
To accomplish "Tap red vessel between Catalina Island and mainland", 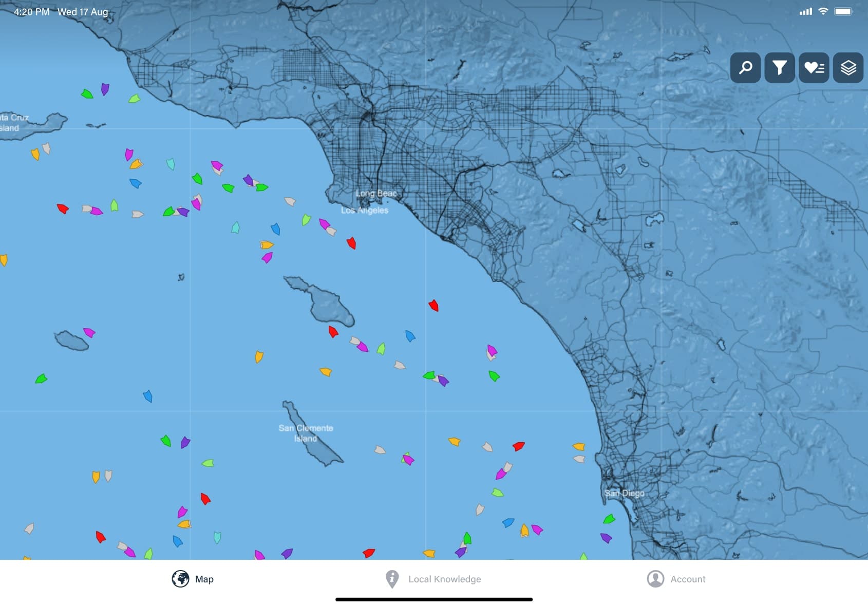I will 434,306.
